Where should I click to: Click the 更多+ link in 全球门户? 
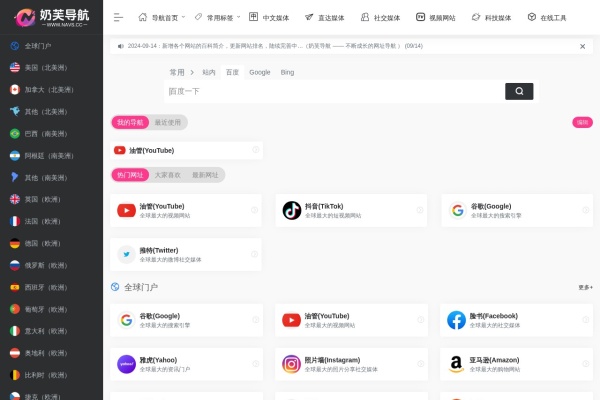[x=585, y=287]
